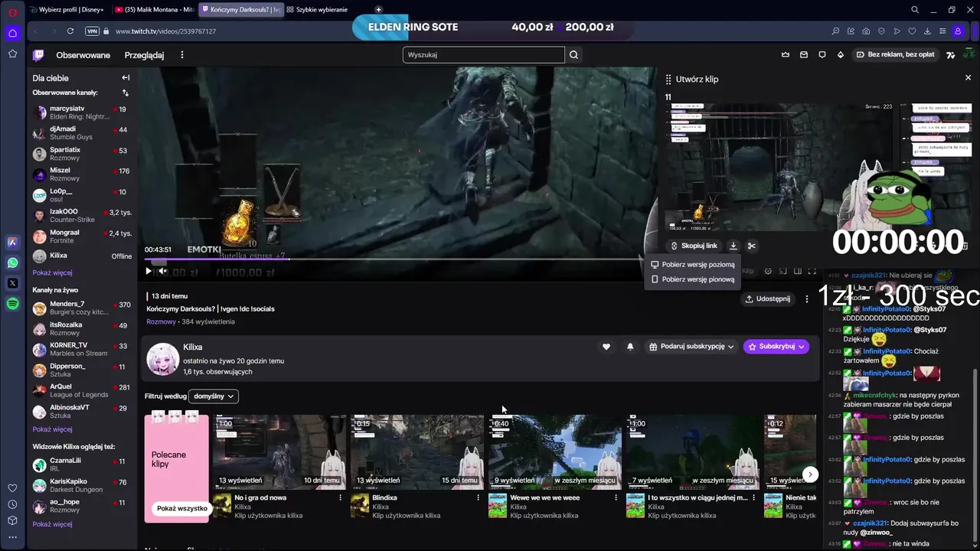Toggle the VPN badge in address bar
The width and height of the screenshot is (980, 551).
pyautogui.click(x=93, y=31)
